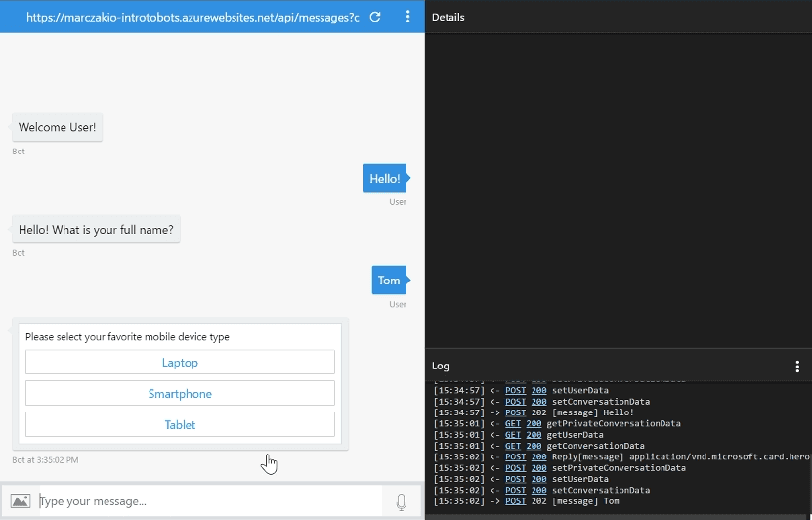The width and height of the screenshot is (812, 520).
Task: Click GET link for getUserData log entry
Action: click(513, 435)
